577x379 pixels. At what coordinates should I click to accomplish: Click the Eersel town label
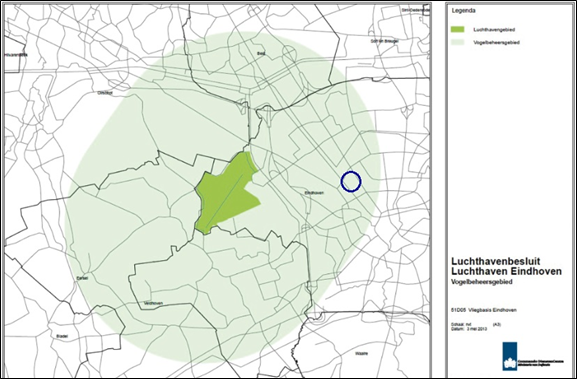(x=82, y=278)
